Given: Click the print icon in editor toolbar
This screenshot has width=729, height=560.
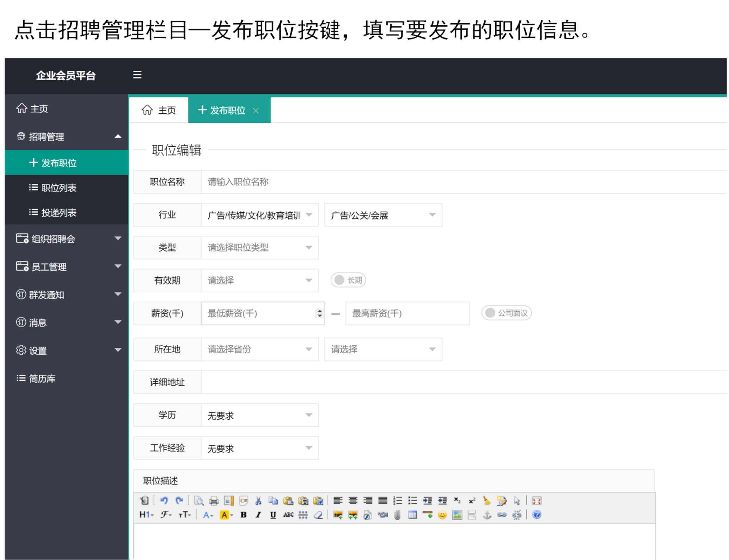Looking at the screenshot, I should coord(214,500).
